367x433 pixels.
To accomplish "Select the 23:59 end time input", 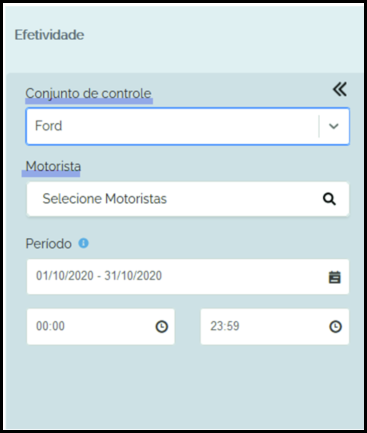I will tap(275, 326).
